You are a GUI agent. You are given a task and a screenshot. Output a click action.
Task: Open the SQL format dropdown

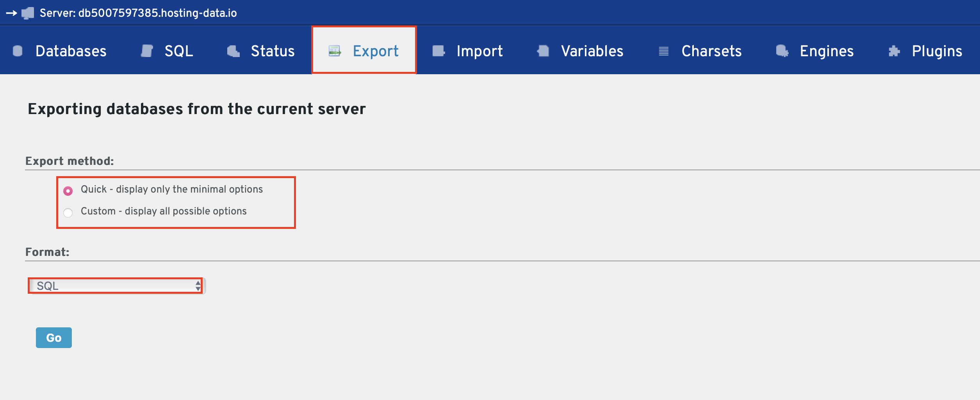pos(115,286)
